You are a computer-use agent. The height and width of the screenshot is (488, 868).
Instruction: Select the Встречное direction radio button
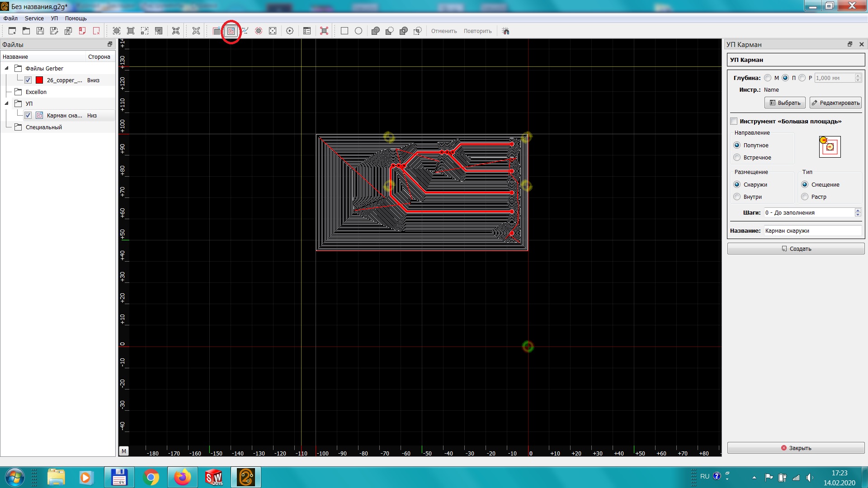click(x=737, y=158)
